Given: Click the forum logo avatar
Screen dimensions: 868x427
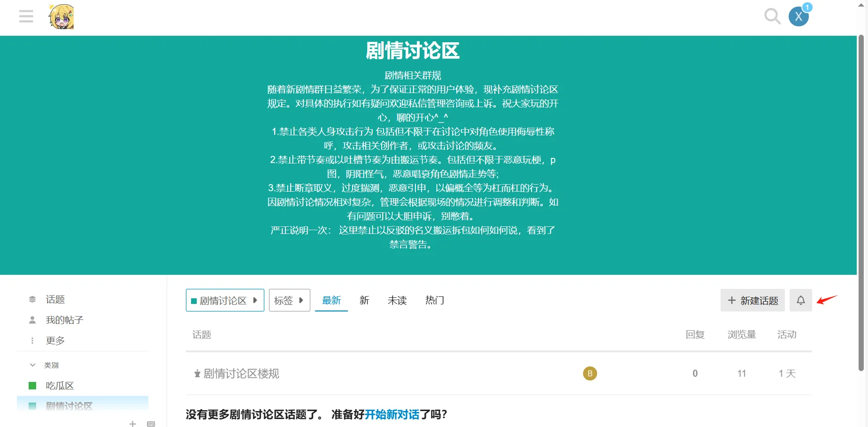Looking at the screenshot, I should pyautogui.click(x=61, y=17).
